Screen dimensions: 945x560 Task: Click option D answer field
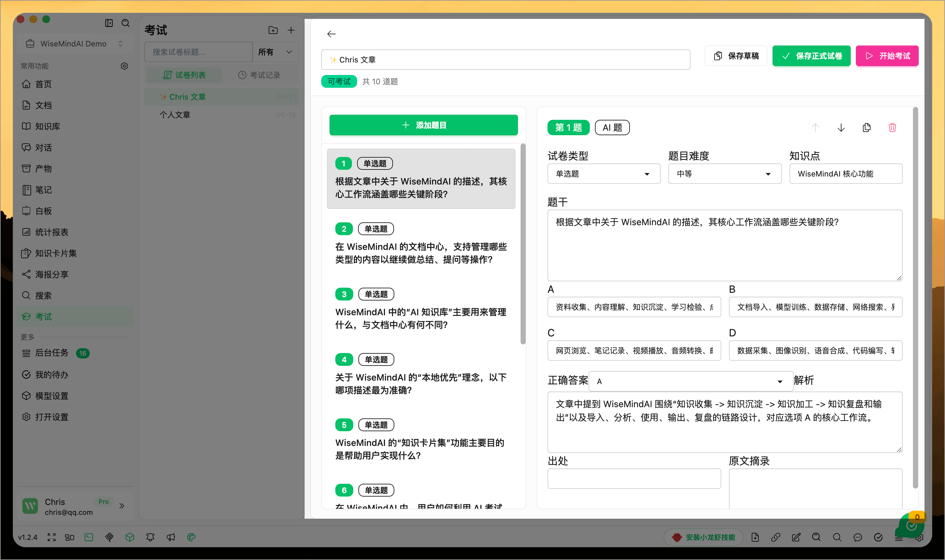[x=815, y=350]
